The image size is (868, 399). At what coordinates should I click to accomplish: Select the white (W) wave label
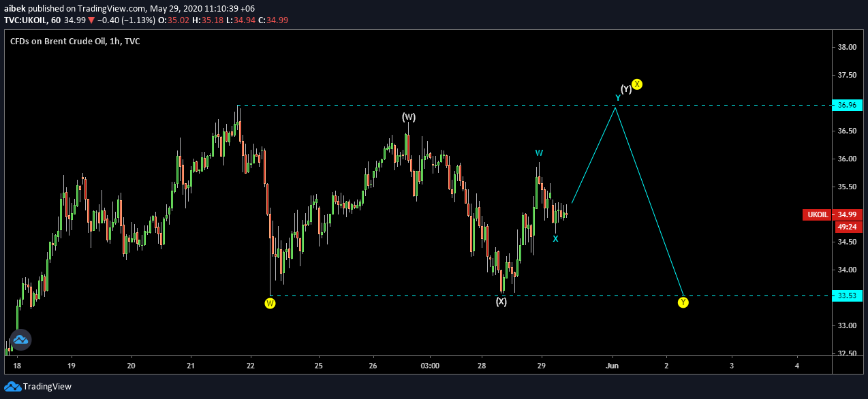tap(409, 117)
